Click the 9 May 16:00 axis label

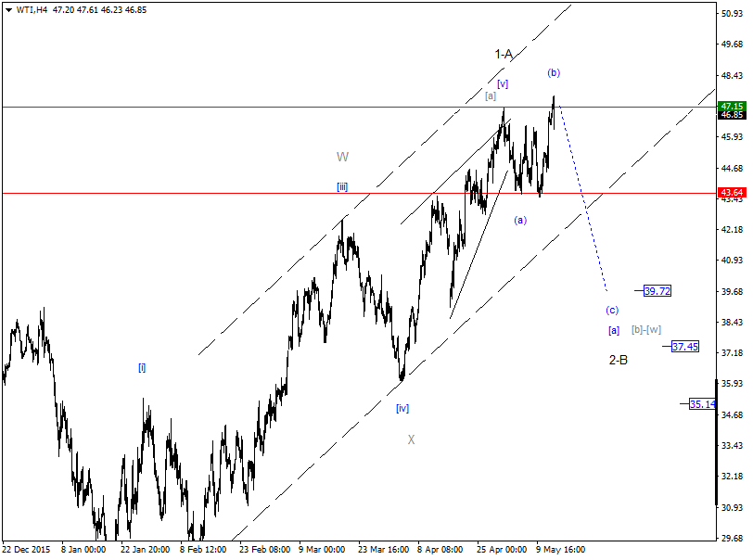coord(561,549)
